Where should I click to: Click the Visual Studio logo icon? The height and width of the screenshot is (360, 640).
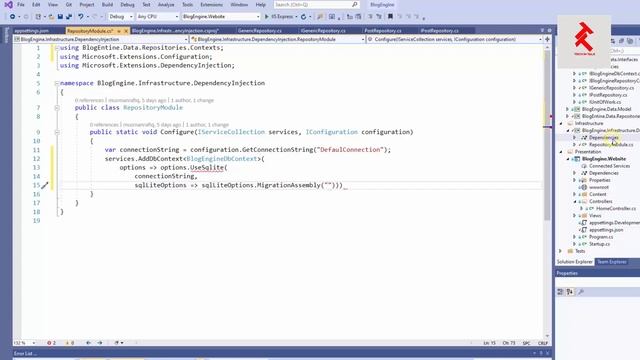(8, 5)
